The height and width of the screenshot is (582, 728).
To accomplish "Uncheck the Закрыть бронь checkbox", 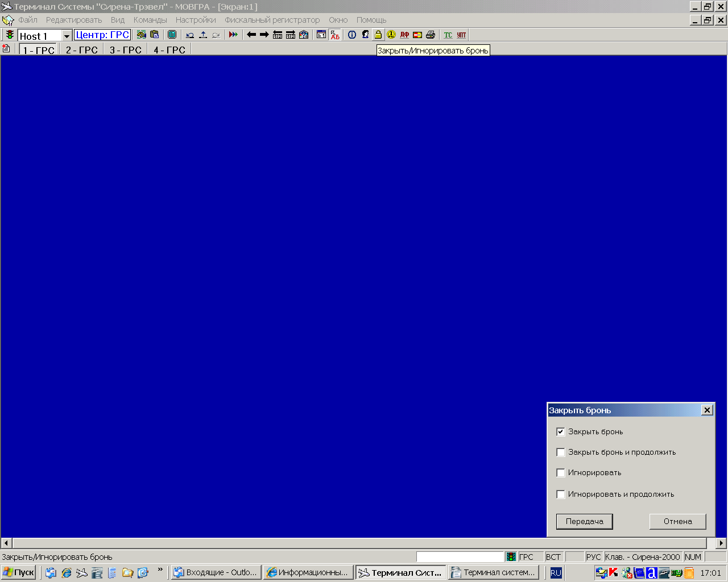I will (560, 432).
